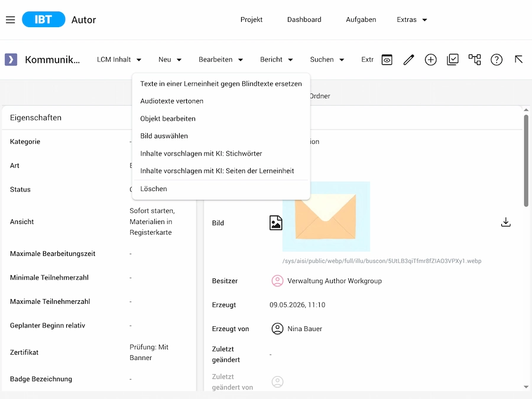The width and height of the screenshot is (532, 399).
Task: Click the Badge Bezeichnung label
Action: pyautogui.click(x=41, y=379)
